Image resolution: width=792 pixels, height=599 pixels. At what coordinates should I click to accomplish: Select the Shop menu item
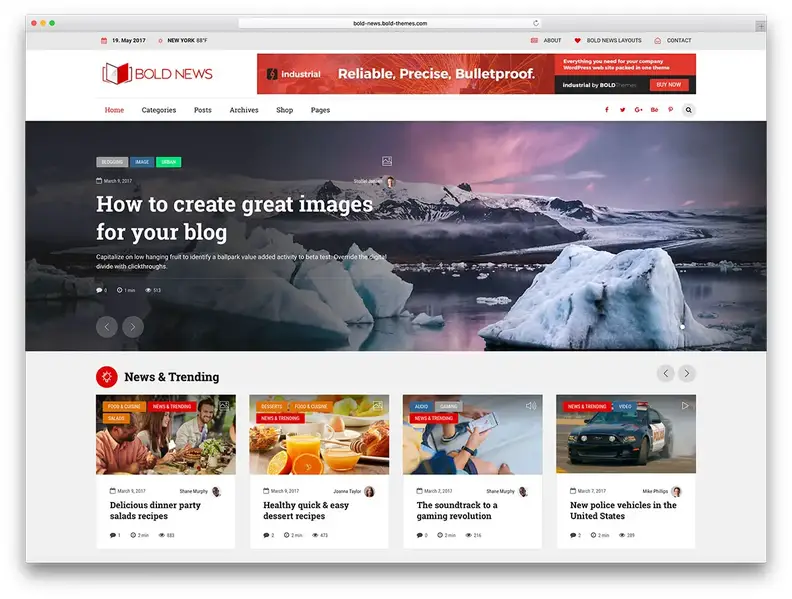click(285, 110)
